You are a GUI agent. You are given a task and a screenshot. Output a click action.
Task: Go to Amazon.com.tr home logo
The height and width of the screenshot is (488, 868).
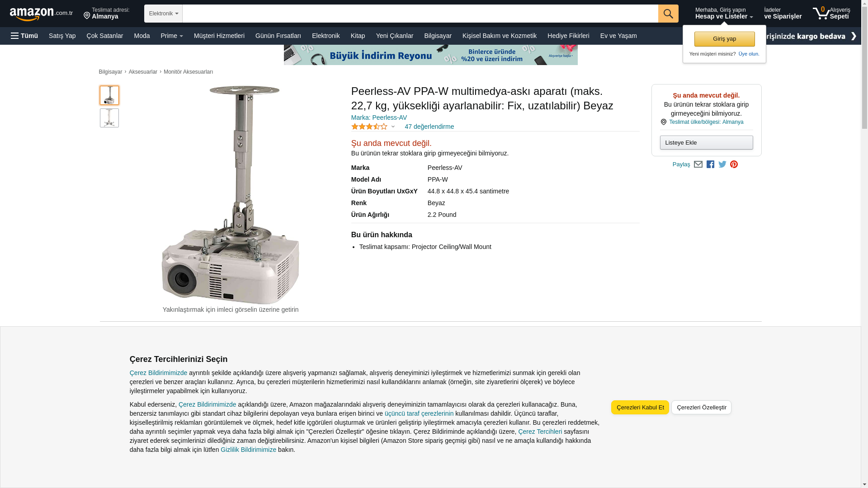[x=41, y=14]
